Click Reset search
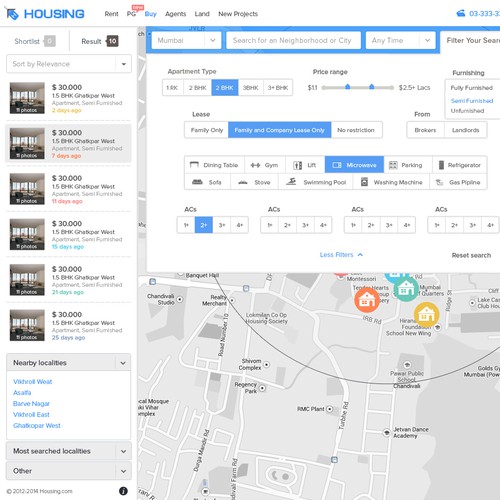The image size is (500, 500). point(471,255)
